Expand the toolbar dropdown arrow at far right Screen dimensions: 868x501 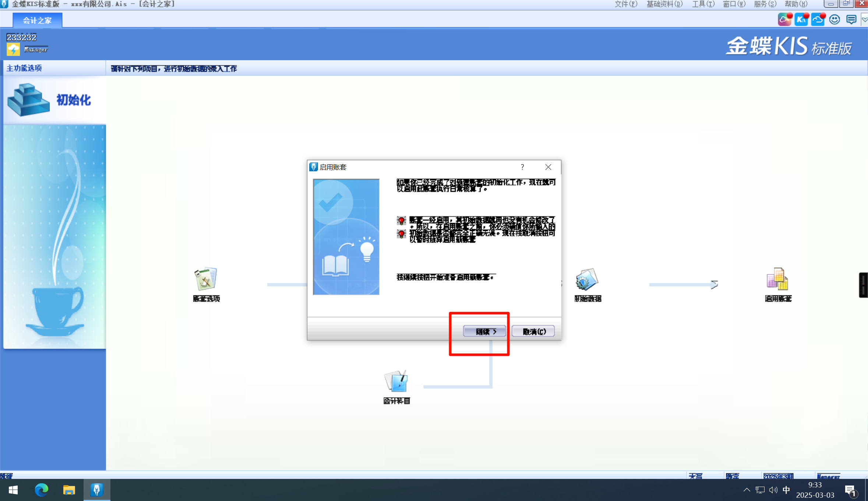point(864,19)
